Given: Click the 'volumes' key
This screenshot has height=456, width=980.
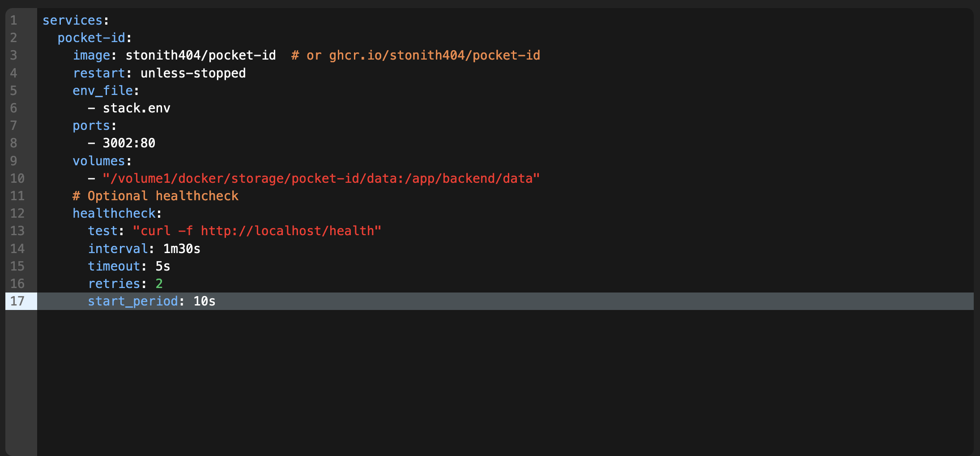Looking at the screenshot, I should [99, 161].
